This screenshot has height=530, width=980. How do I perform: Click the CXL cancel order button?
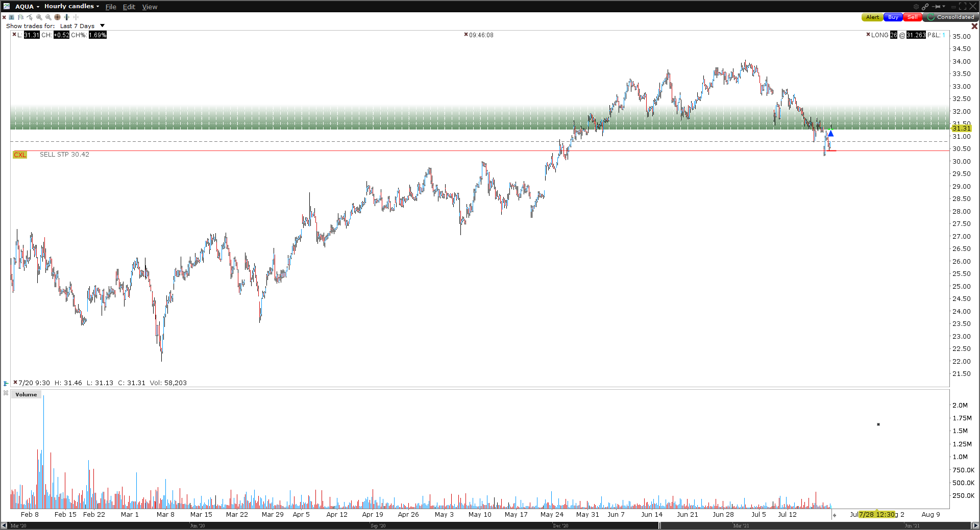[x=20, y=155]
